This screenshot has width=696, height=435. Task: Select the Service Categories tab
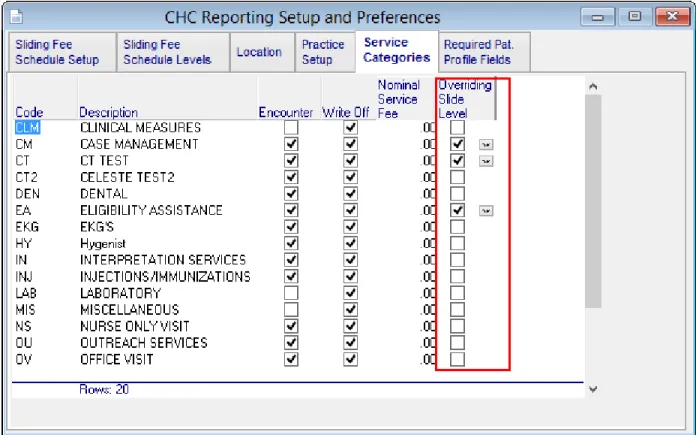tap(397, 50)
